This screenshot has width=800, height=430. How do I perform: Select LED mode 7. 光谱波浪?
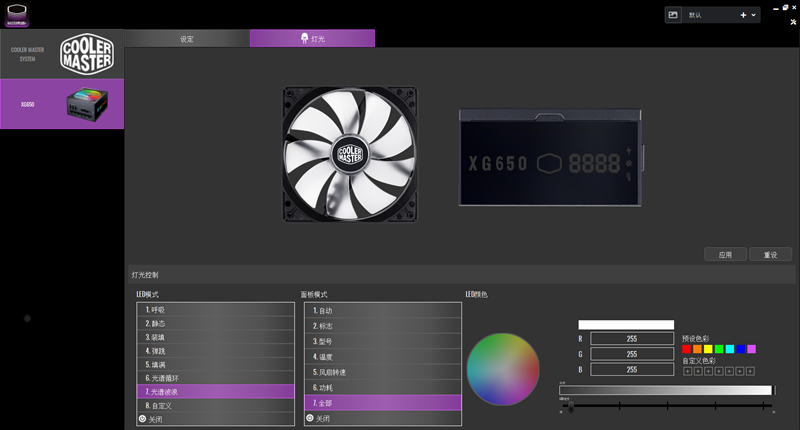click(215, 392)
